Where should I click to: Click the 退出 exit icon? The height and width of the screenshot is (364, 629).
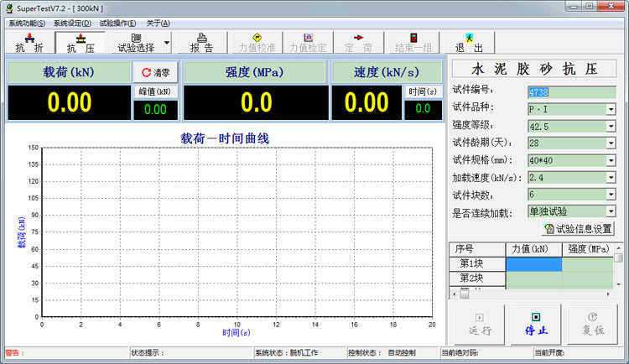(x=469, y=42)
